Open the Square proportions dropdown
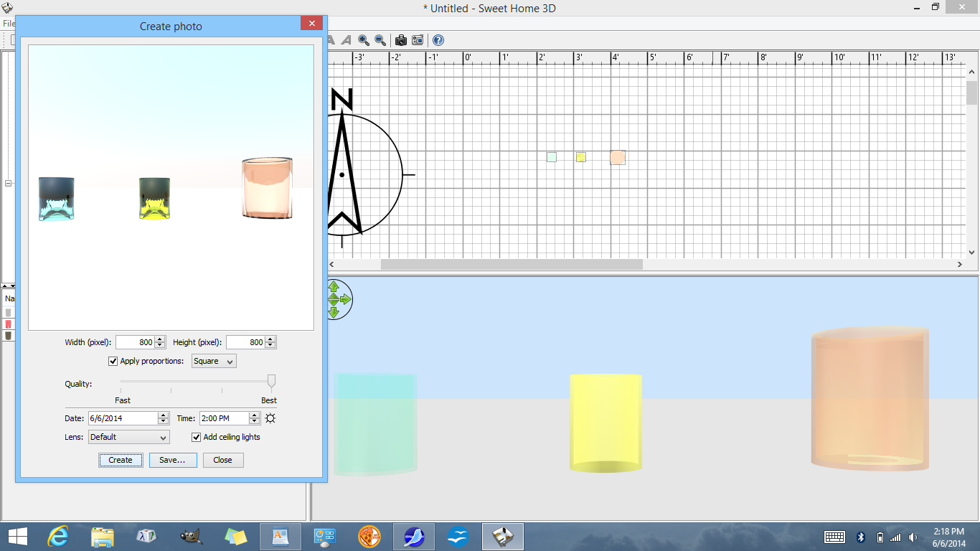The height and width of the screenshot is (551, 980). (214, 362)
